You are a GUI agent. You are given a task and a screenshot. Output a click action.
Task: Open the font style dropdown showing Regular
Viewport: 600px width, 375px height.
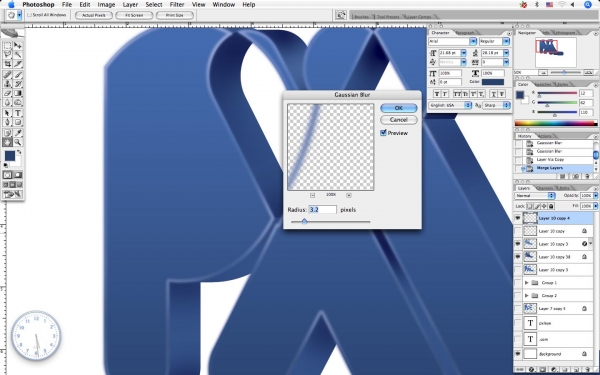click(x=506, y=41)
